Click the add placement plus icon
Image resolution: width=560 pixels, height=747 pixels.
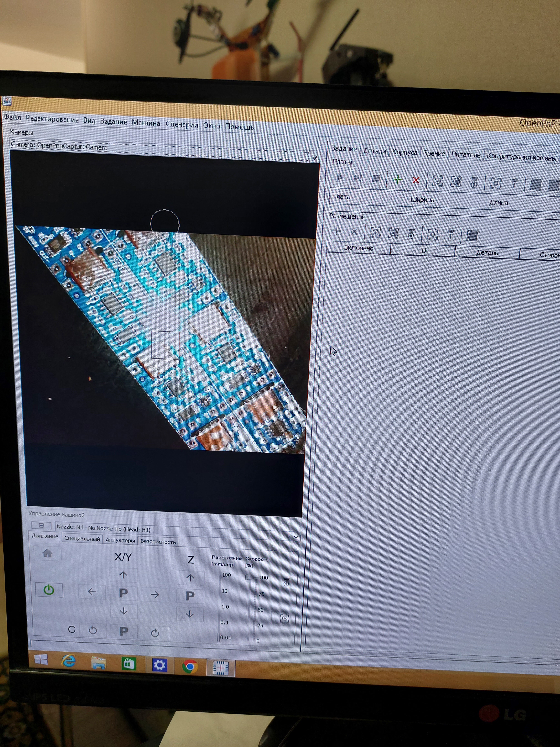(337, 231)
